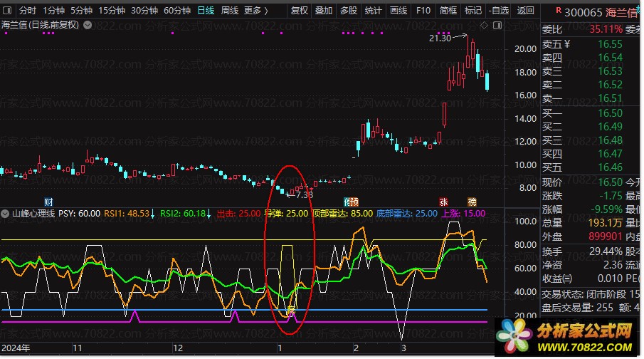This screenshot has height=359, width=644.
Task: Select the 卖三 price 16.53
Action: pyautogui.click(x=610, y=71)
